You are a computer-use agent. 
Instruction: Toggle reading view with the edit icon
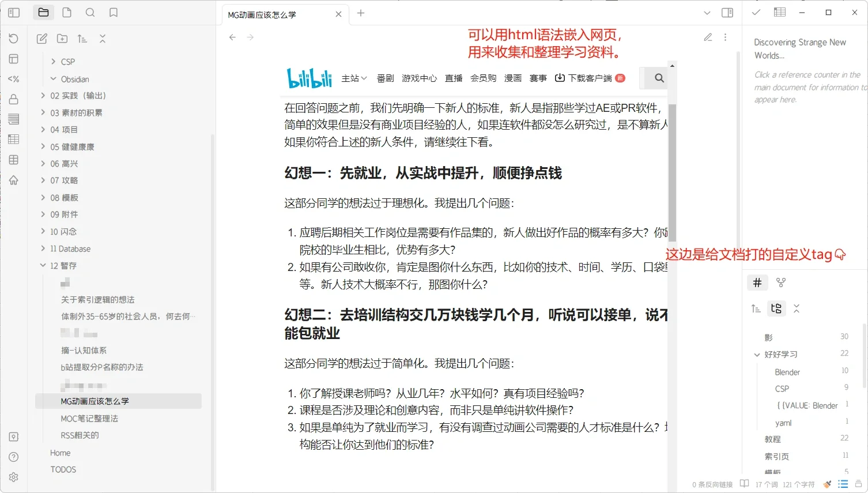pyautogui.click(x=708, y=37)
